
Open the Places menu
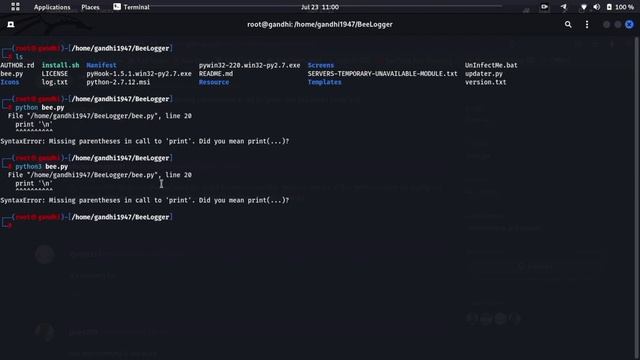(x=90, y=7)
